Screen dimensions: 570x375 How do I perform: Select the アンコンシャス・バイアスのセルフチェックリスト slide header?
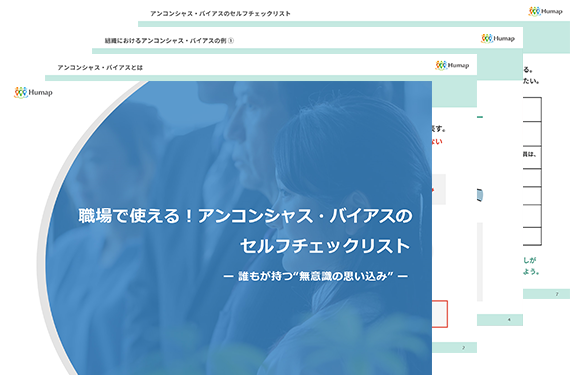pyautogui.click(x=220, y=14)
